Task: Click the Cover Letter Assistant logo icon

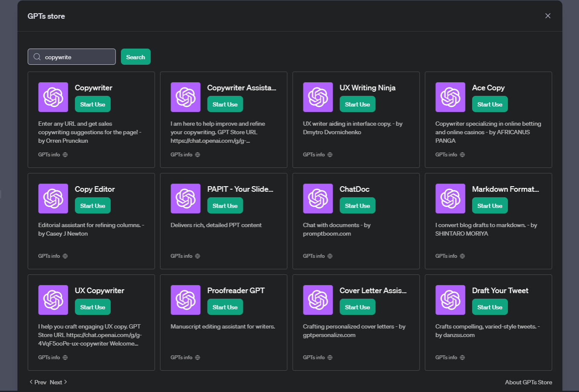Action: [318, 300]
